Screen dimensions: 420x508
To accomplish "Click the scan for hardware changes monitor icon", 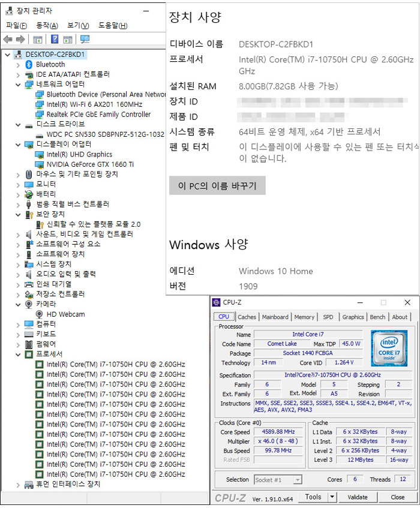I will point(85,40).
